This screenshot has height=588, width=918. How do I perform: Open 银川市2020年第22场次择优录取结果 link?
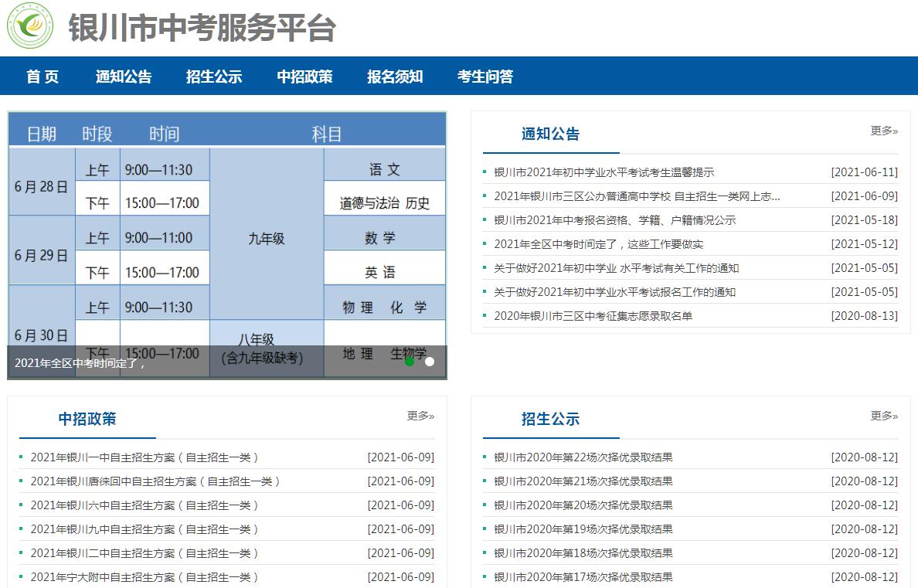coord(583,457)
